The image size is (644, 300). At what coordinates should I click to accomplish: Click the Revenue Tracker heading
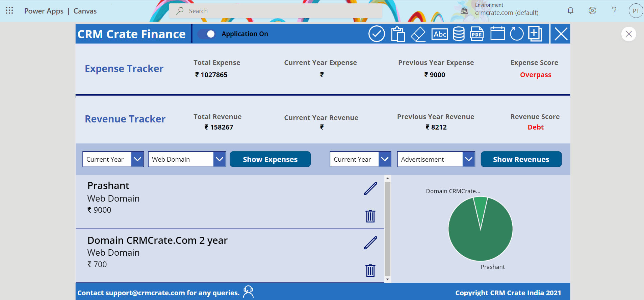click(125, 119)
